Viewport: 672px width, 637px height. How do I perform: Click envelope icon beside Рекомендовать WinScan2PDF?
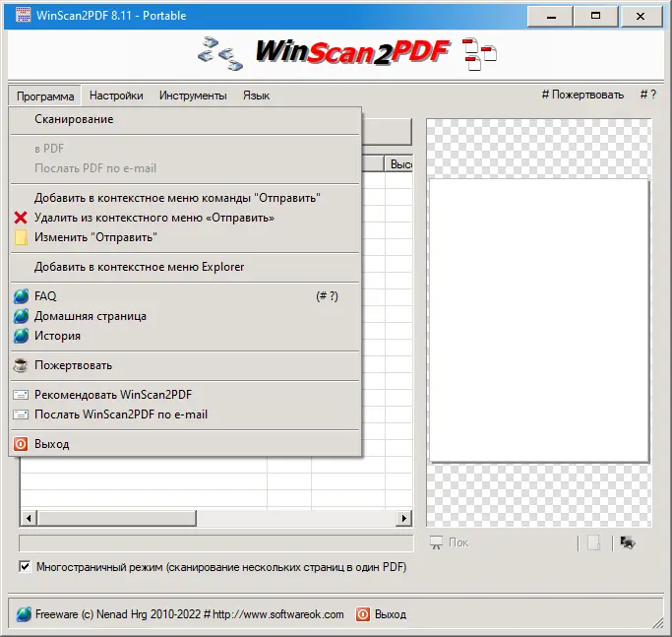[21, 395]
